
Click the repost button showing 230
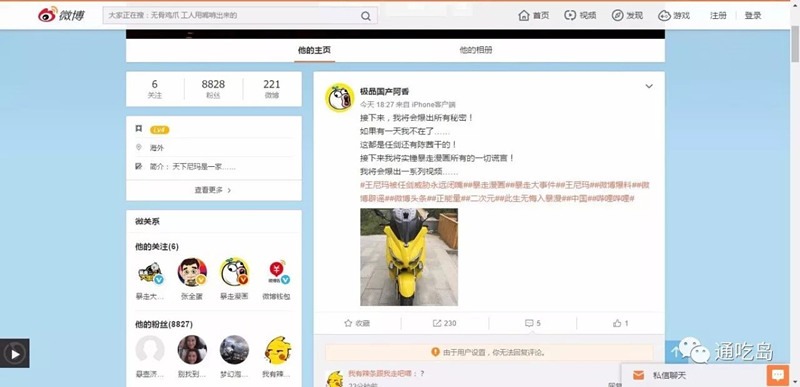point(444,323)
